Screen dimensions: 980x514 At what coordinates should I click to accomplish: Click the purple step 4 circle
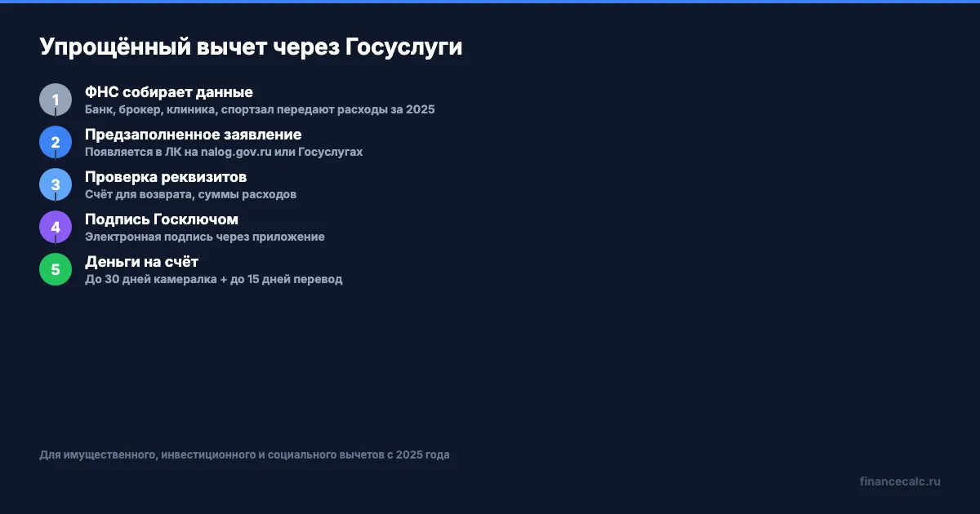pyautogui.click(x=56, y=227)
